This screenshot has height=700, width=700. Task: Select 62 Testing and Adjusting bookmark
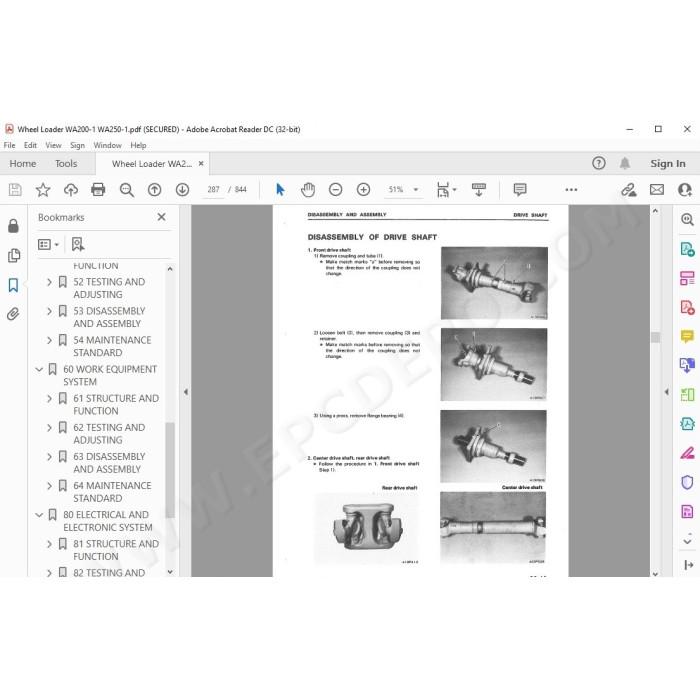pyautogui.click(x=109, y=433)
